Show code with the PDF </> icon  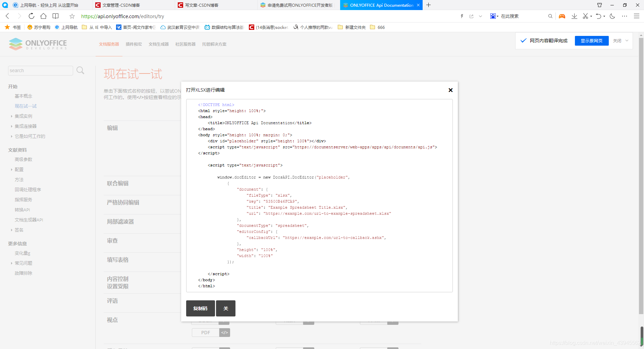click(x=225, y=333)
